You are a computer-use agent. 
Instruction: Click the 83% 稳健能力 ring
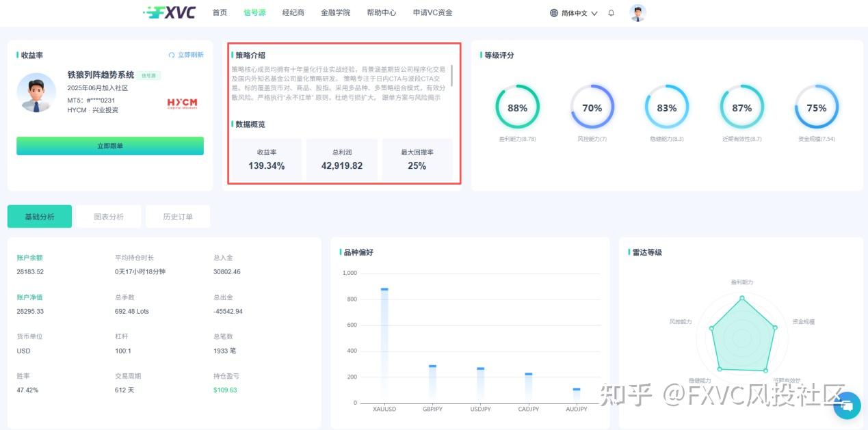tap(667, 107)
